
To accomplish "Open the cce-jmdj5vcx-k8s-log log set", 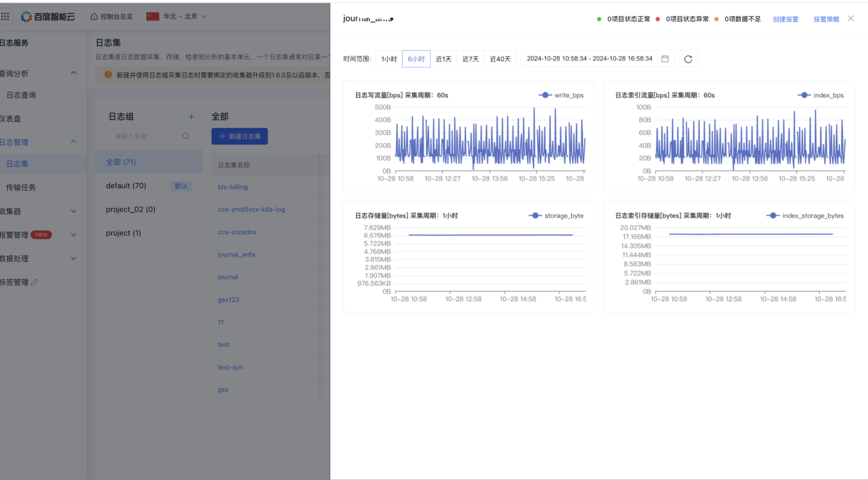I will point(251,209).
